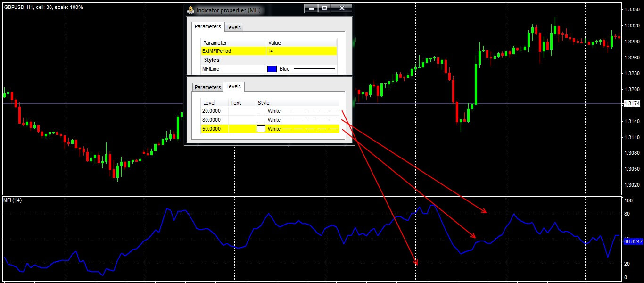644x283 pixels.
Task: Minimize the Indicator properties window
Action: pos(310,8)
